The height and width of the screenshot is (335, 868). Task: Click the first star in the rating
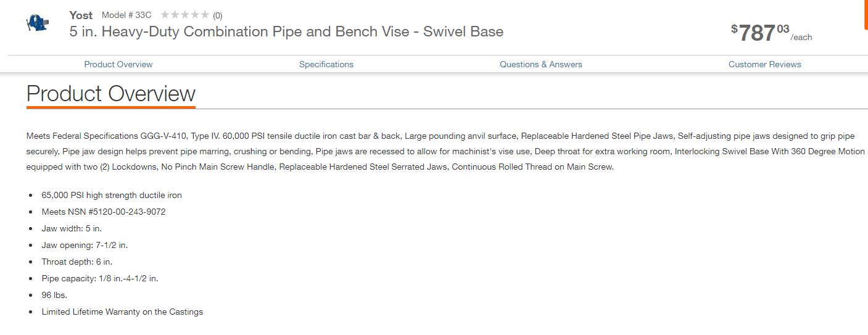[x=165, y=15]
